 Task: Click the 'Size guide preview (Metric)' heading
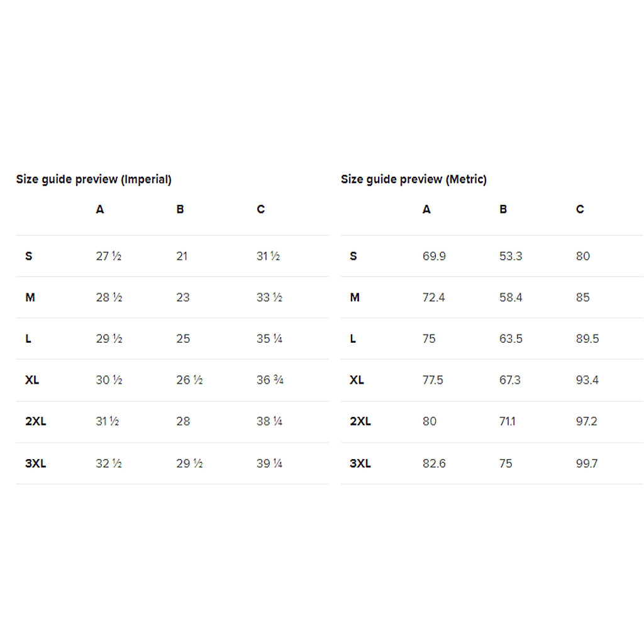coord(414,179)
